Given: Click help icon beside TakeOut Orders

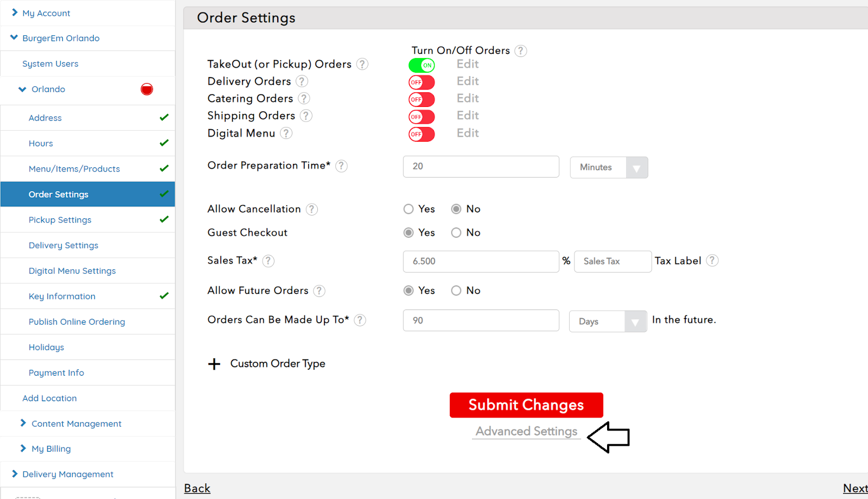Looking at the screenshot, I should point(362,65).
